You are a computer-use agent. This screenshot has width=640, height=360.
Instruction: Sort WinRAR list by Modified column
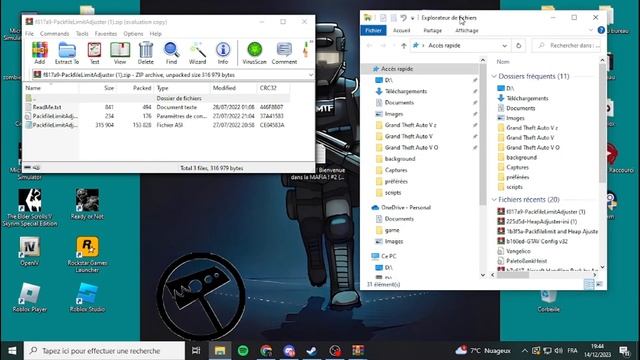tap(233, 88)
